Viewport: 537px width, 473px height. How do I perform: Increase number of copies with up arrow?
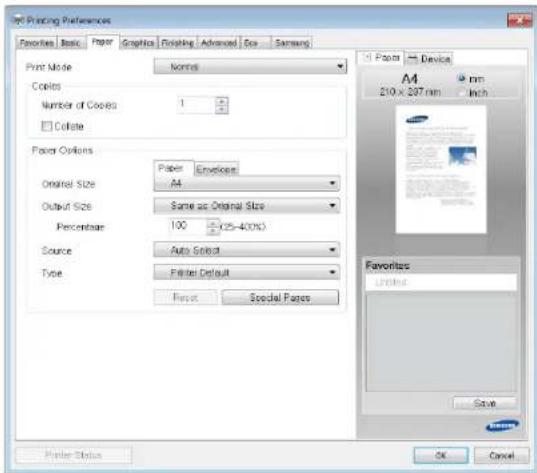point(222,101)
